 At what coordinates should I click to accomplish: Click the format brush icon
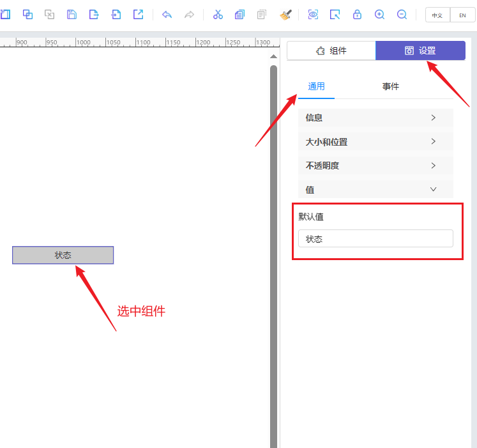[285, 15]
